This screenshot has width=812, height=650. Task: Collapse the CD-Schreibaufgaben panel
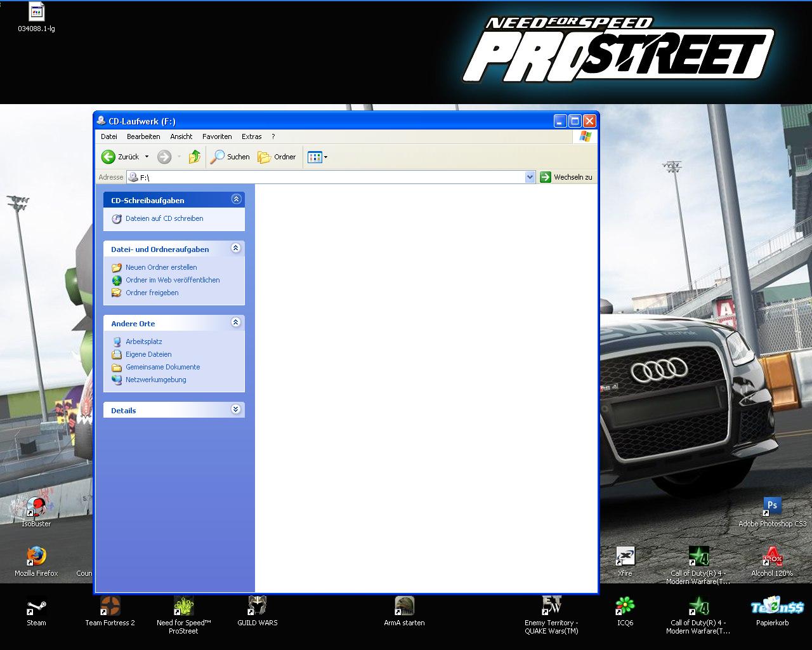(236, 199)
